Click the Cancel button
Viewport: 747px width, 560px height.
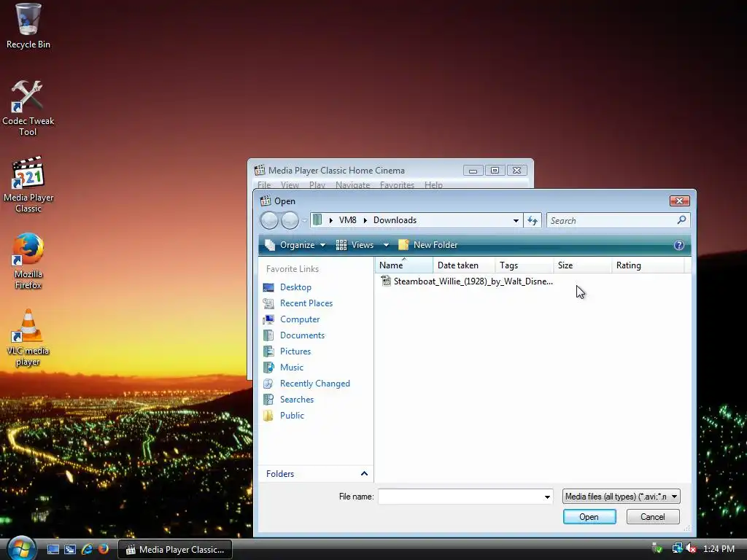point(653,517)
